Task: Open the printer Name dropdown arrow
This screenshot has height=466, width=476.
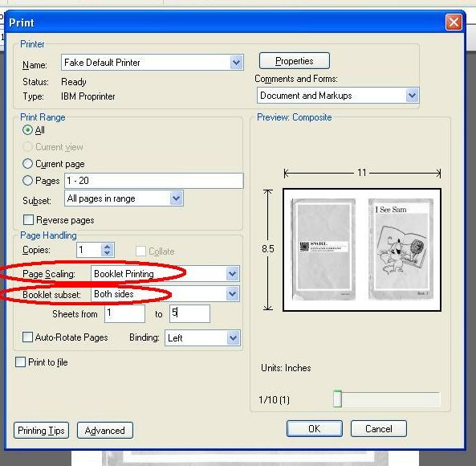Action: tap(237, 63)
